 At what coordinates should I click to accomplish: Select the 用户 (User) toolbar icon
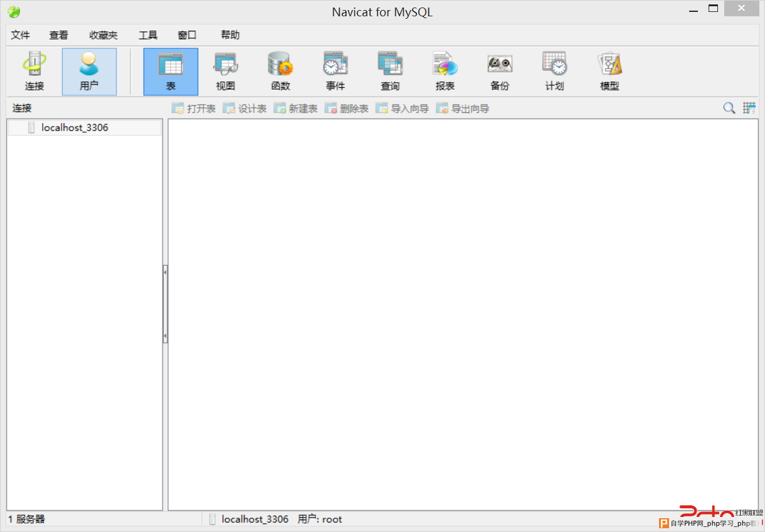point(89,71)
